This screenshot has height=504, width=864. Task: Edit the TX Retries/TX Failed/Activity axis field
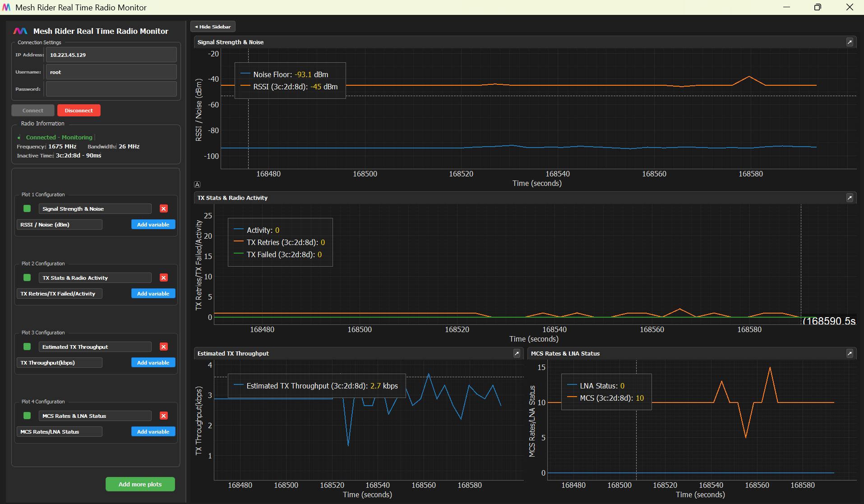click(x=60, y=294)
